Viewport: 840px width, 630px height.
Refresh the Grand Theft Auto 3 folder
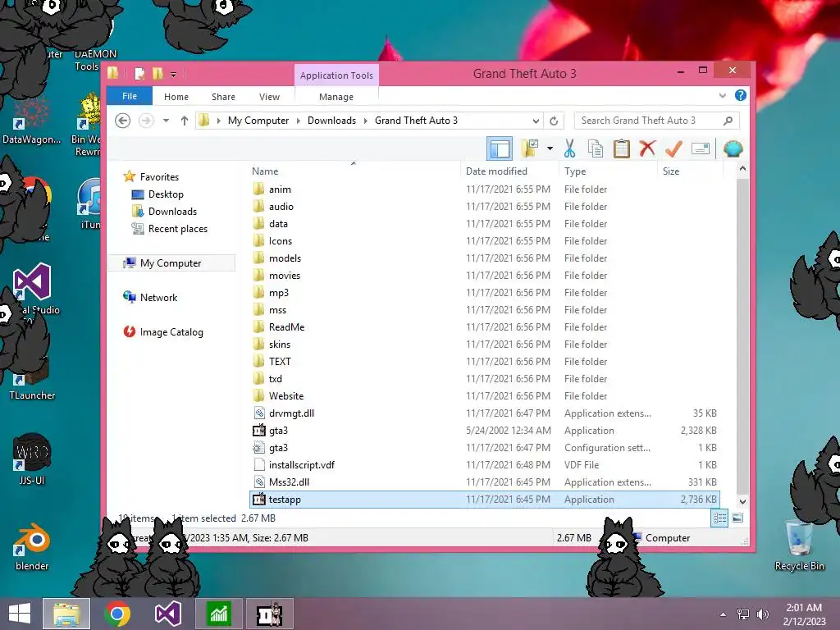pyautogui.click(x=554, y=121)
